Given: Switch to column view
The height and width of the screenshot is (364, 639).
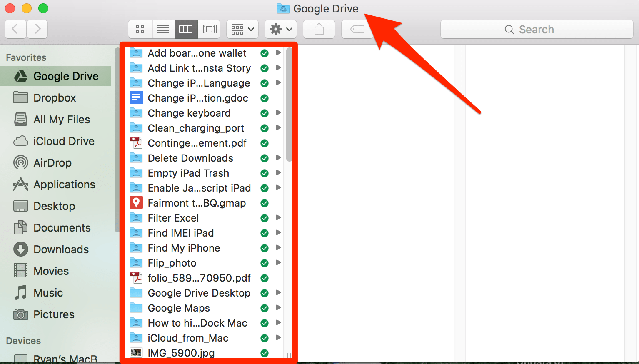Looking at the screenshot, I should (186, 29).
